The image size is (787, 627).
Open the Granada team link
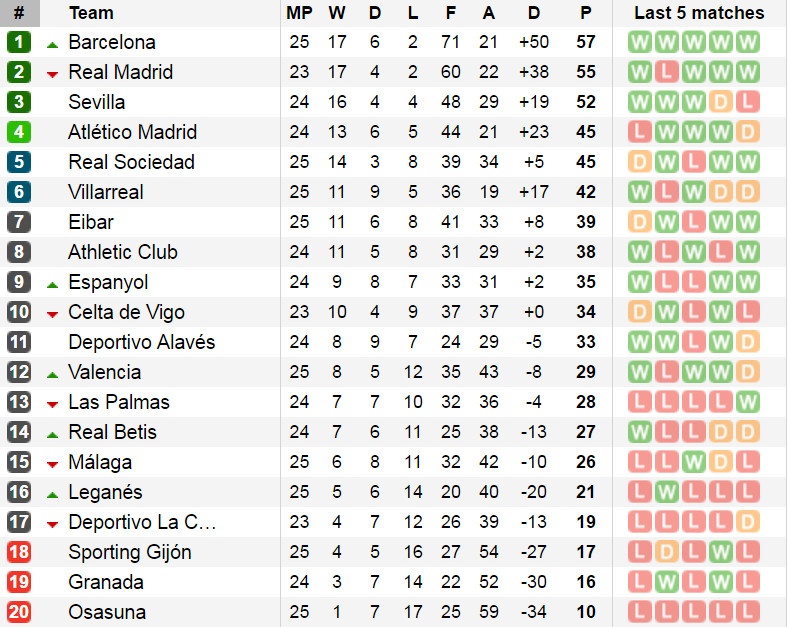pyautogui.click(x=106, y=582)
